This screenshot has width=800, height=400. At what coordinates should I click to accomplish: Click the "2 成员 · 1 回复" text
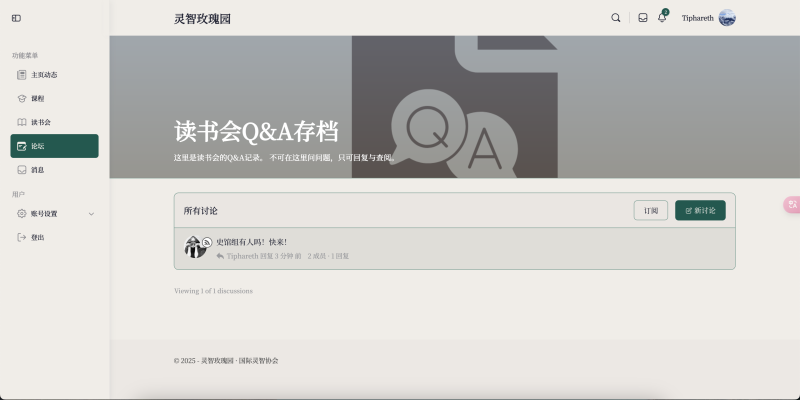[x=328, y=256]
